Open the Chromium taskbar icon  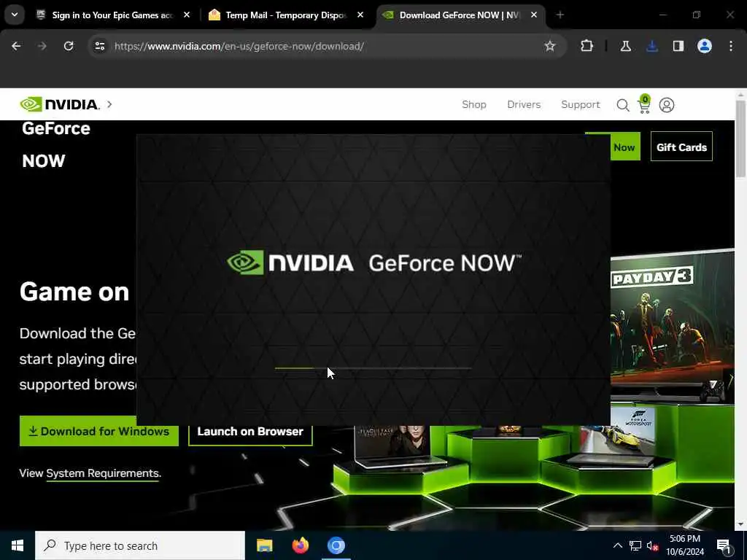(x=336, y=545)
